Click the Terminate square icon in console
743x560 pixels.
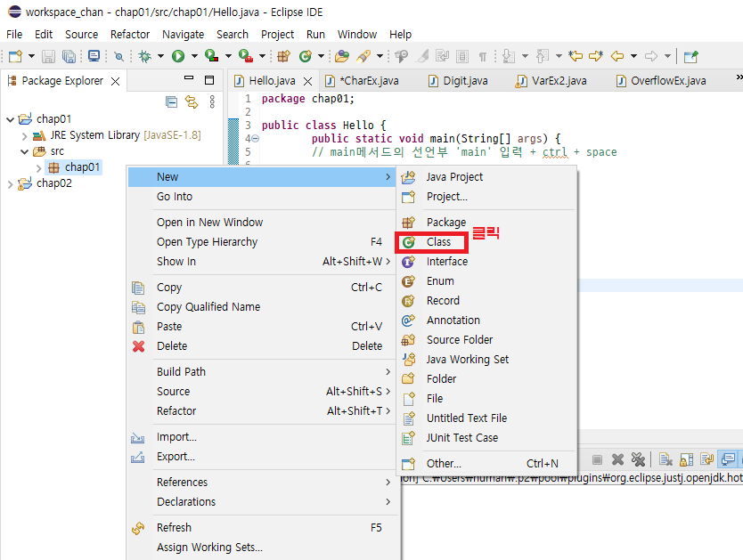click(x=597, y=459)
